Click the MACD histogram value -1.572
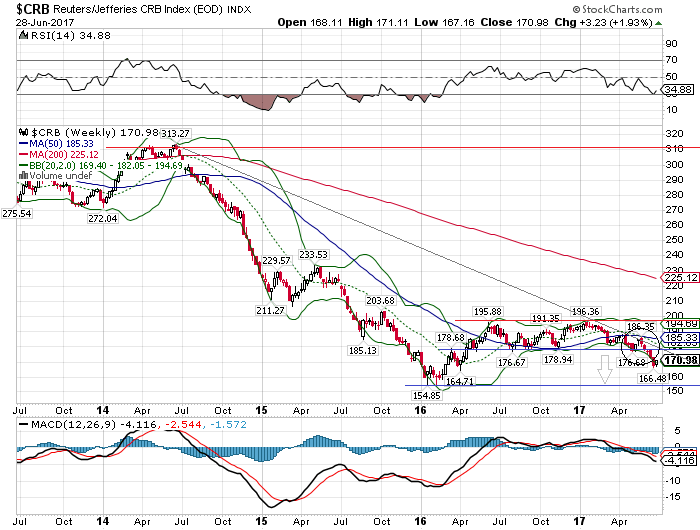700x530 pixels. 228,425
